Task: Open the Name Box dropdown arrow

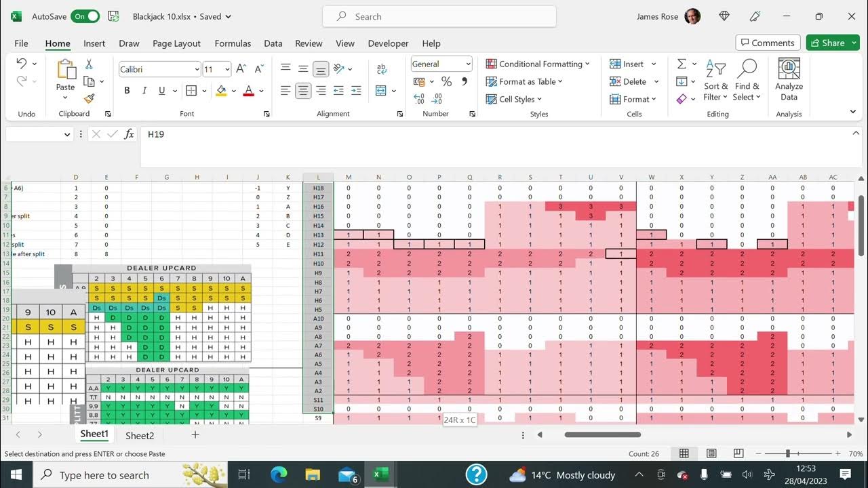Action: (x=67, y=134)
